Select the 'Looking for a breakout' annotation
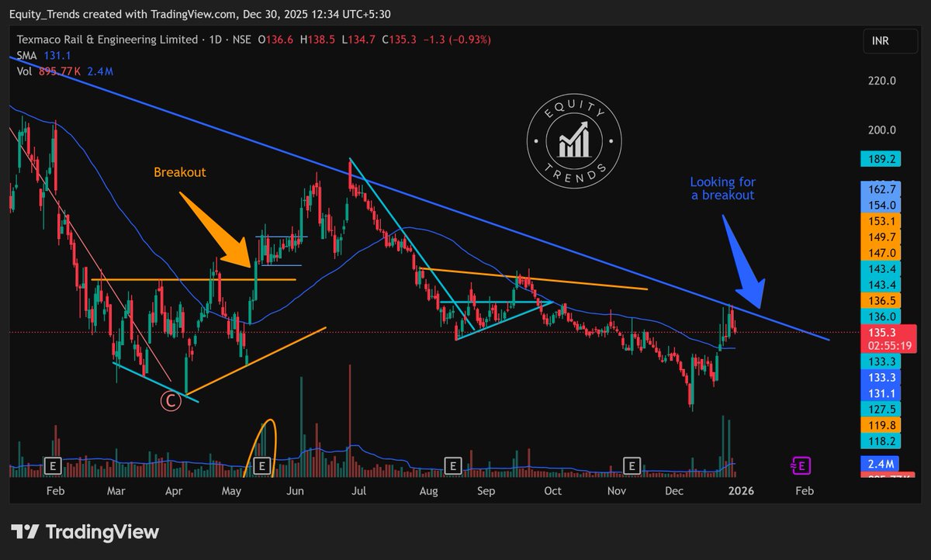The image size is (931, 560). pyautogui.click(x=723, y=188)
